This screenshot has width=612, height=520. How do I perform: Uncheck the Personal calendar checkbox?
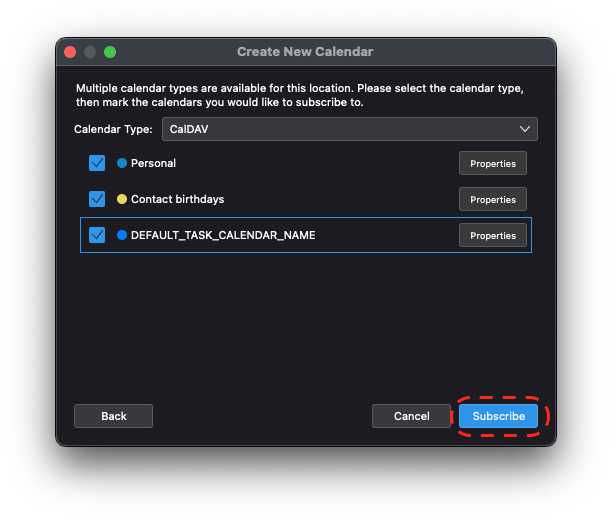[97, 163]
